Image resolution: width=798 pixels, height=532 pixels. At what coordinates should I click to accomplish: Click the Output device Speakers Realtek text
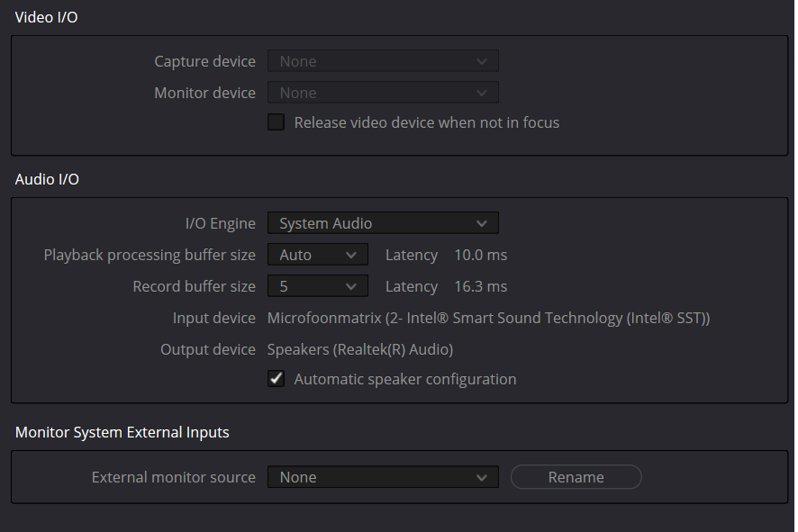click(x=360, y=349)
